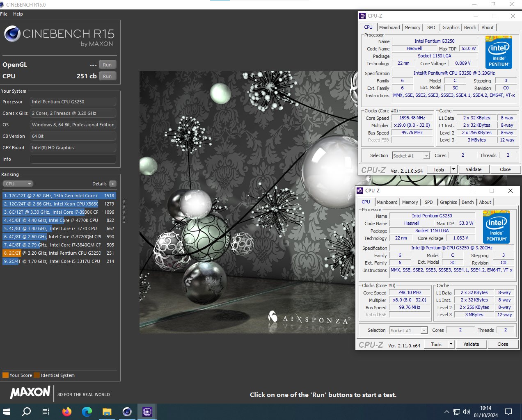
Task: Click Close button in upper CPU-Z
Action: 505,169
